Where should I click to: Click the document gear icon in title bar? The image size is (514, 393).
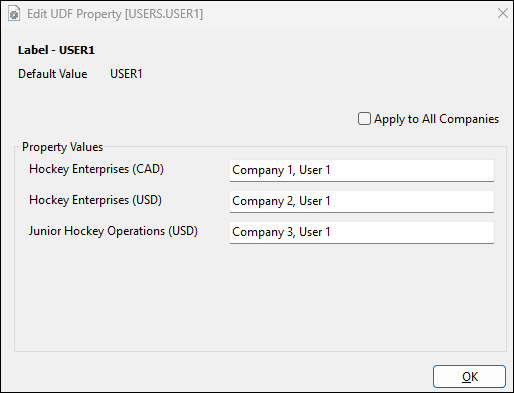tap(14, 14)
